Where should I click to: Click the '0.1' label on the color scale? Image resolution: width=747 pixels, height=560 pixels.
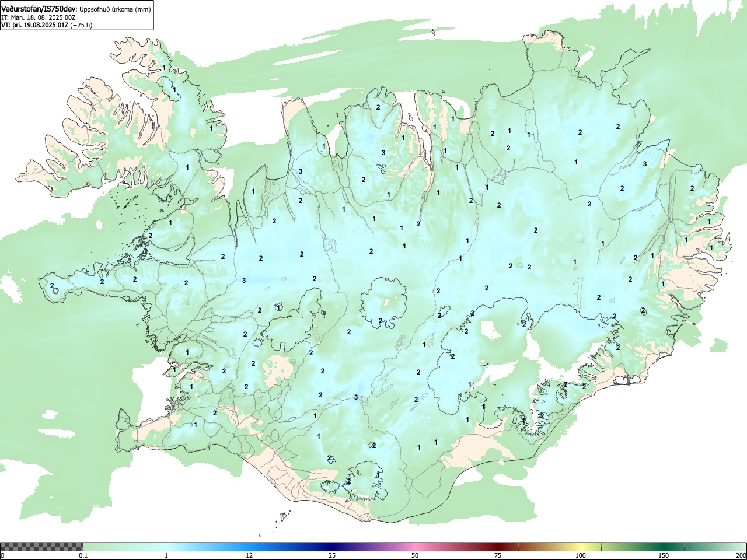pyautogui.click(x=83, y=555)
